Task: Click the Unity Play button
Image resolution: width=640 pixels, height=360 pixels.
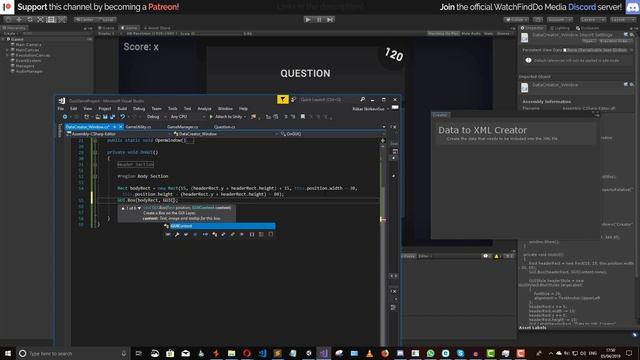Action: [x=308, y=19]
